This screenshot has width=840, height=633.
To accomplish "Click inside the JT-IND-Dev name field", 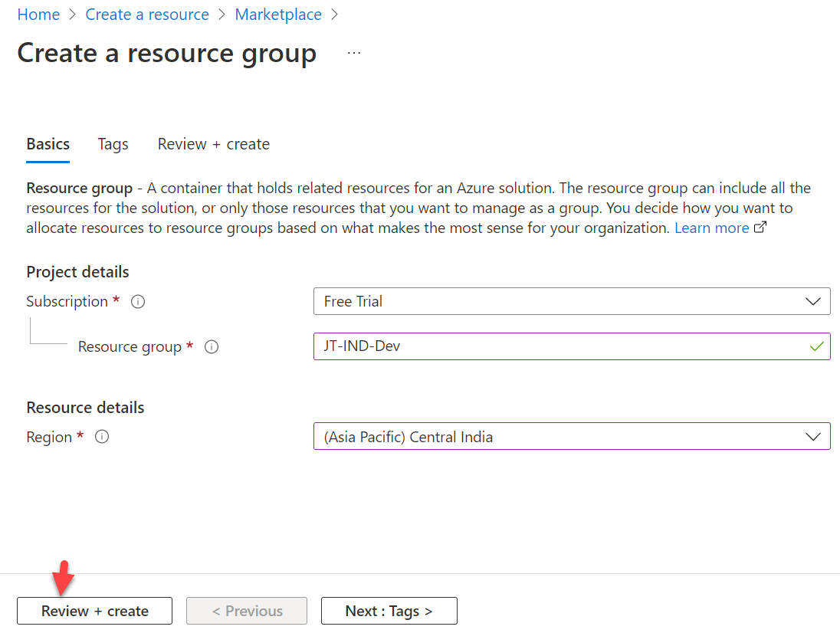I will [536, 346].
